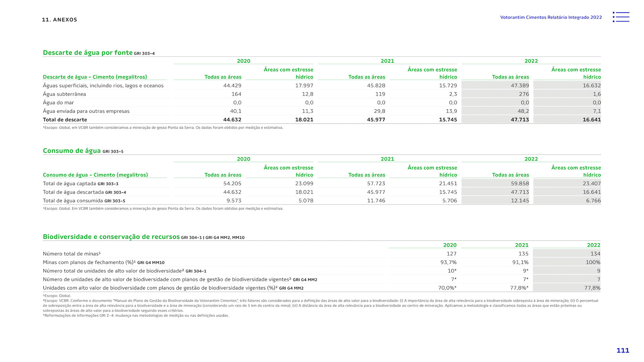Click the value 12.145 water consumed 2022
This screenshot has height=362, width=644.
pos(520,201)
